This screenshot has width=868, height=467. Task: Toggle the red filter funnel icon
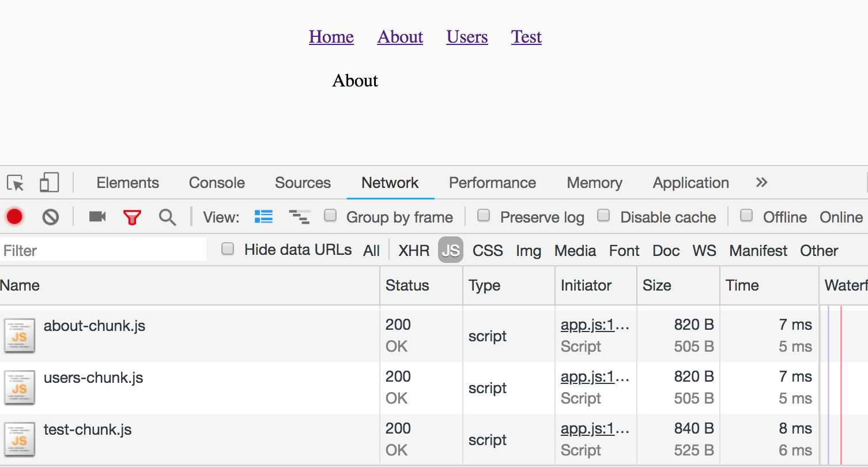132,217
